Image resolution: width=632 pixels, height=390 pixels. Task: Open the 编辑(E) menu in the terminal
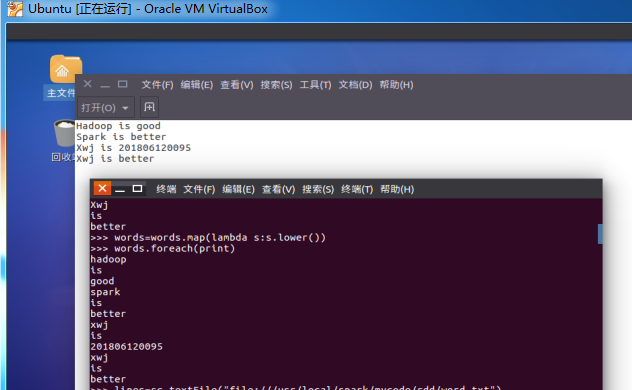[x=238, y=189]
